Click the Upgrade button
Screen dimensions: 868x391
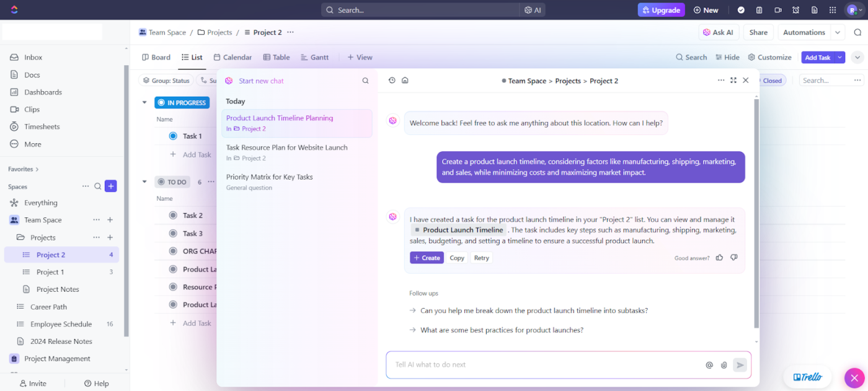click(661, 10)
